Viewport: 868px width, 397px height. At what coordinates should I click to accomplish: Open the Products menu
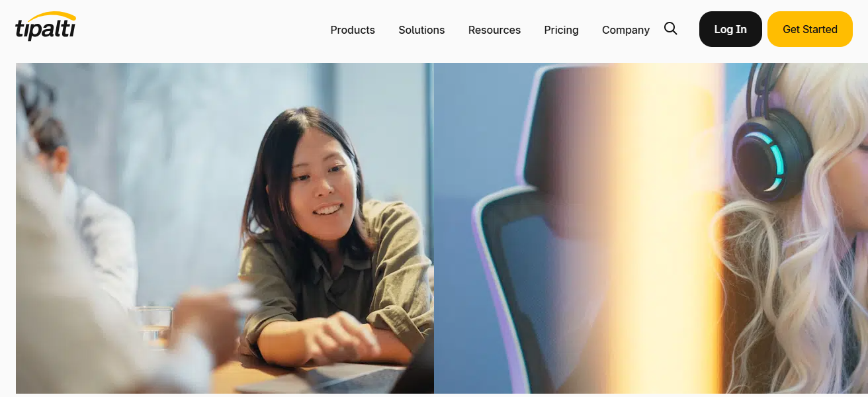pyautogui.click(x=353, y=30)
